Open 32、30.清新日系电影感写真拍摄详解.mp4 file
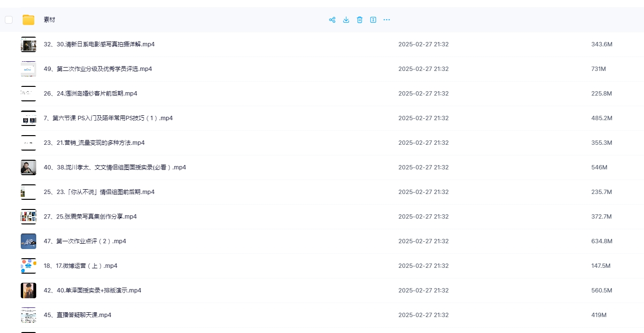 (x=99, y=44)
